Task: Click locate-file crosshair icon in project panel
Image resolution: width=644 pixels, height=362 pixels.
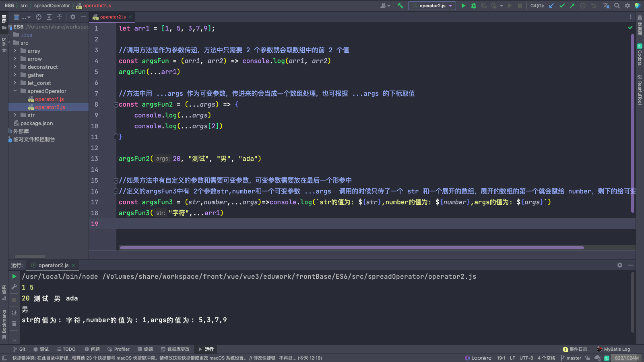Action: pos(39,17)
